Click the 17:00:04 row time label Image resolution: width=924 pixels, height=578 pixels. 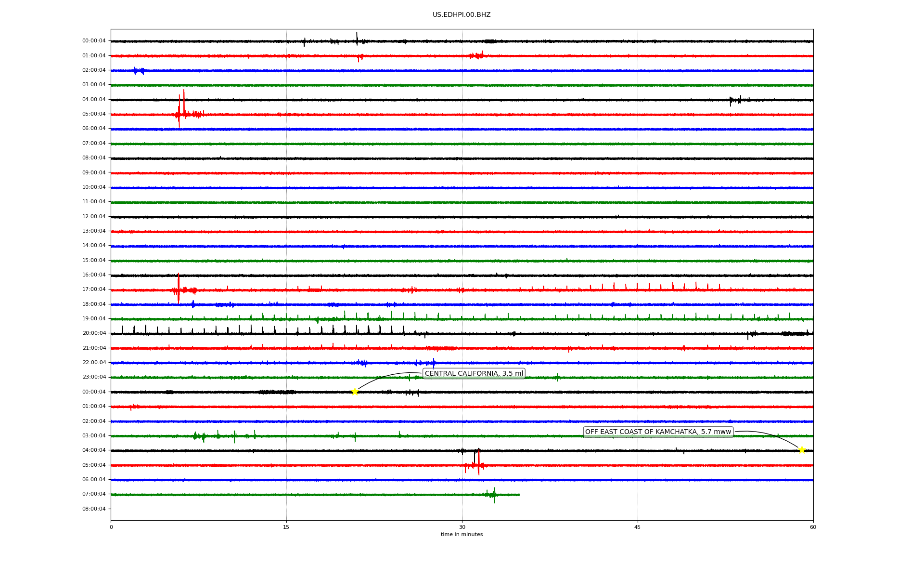(94, 289)
